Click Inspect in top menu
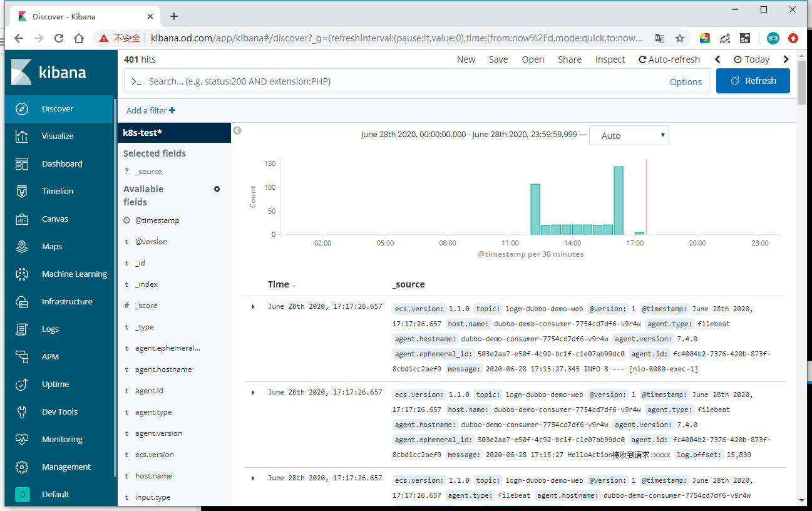This screenshot has width=812, height=511. pos(610,59)
